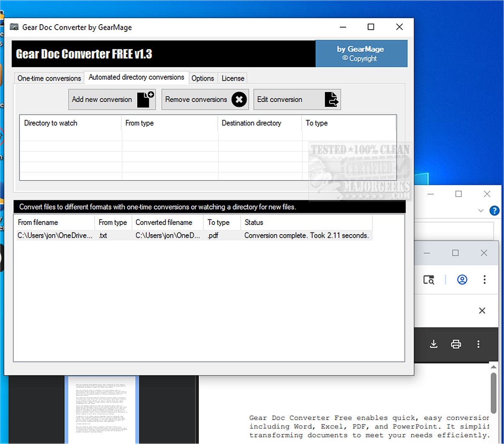The height and width of the screenshot is (444, 504).
Task: Close the browser window behind
Action: coord(484,253)
